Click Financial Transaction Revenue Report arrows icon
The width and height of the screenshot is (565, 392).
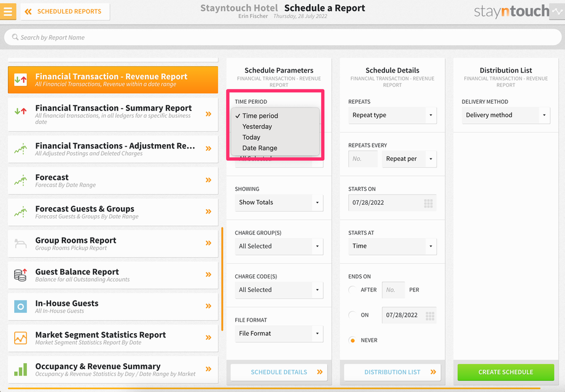[x=20, y=80]
